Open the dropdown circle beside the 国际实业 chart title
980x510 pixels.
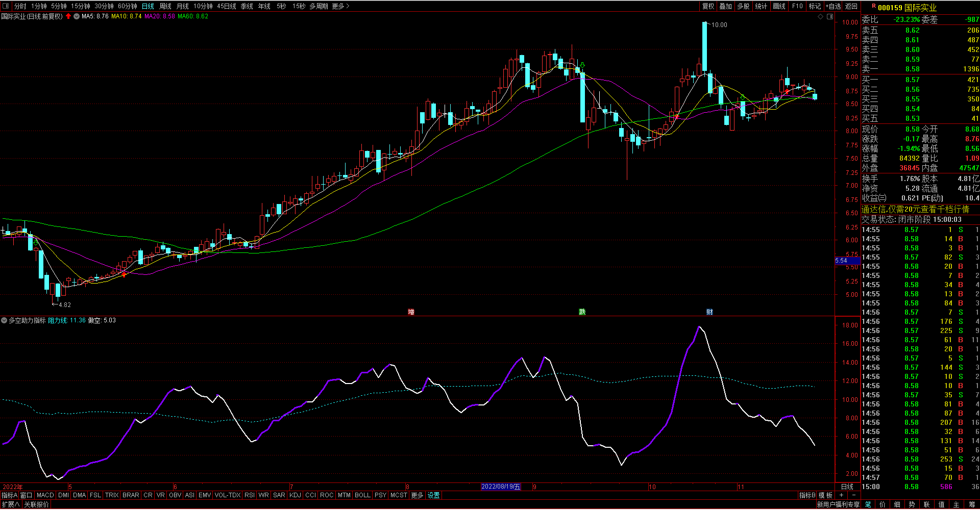pyautogui.click(x=77, y=16)
